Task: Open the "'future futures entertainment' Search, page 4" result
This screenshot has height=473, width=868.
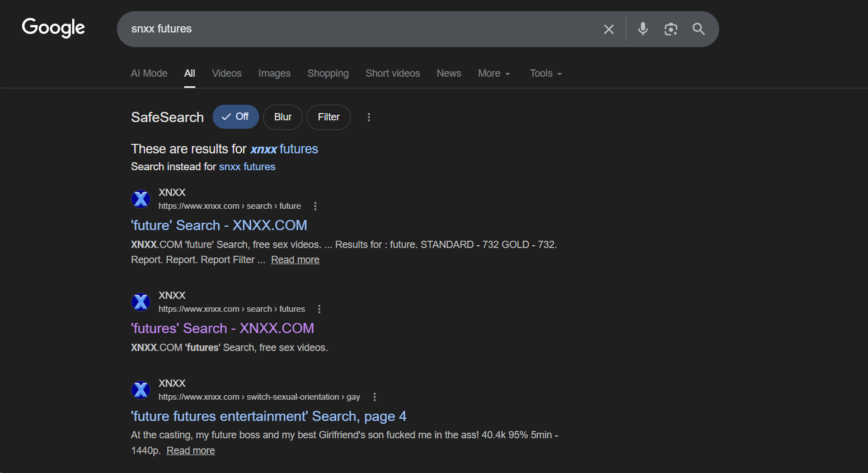Action: 269,416
